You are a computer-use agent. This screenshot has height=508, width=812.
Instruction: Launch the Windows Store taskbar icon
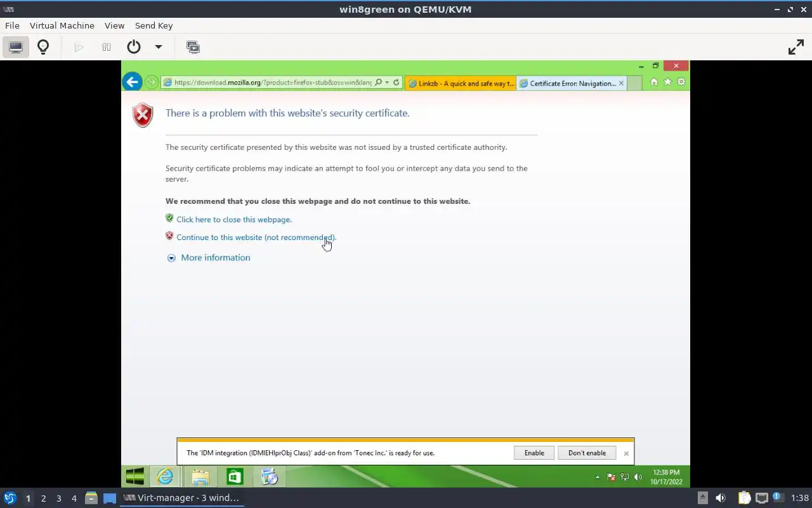[235, 476]
